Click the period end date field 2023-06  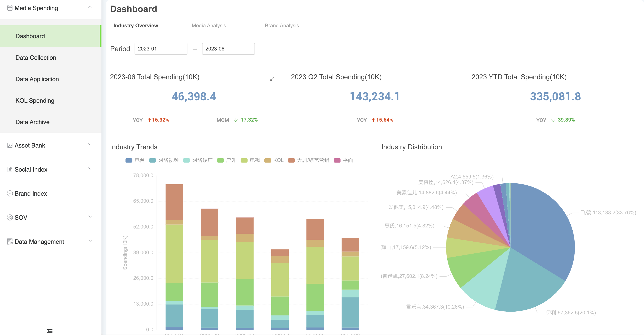[x=228, y=49]
